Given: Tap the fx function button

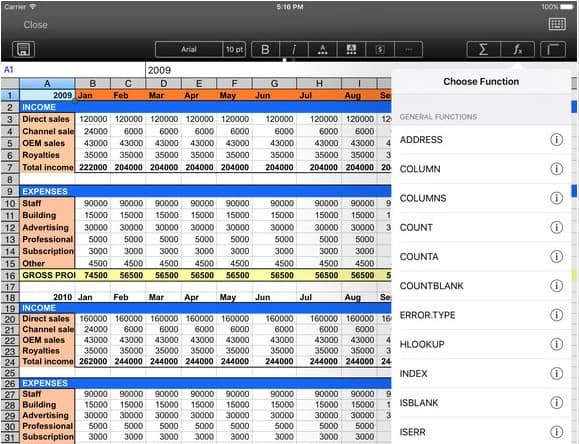Looking at the screenshot, I should pos(517,49).
